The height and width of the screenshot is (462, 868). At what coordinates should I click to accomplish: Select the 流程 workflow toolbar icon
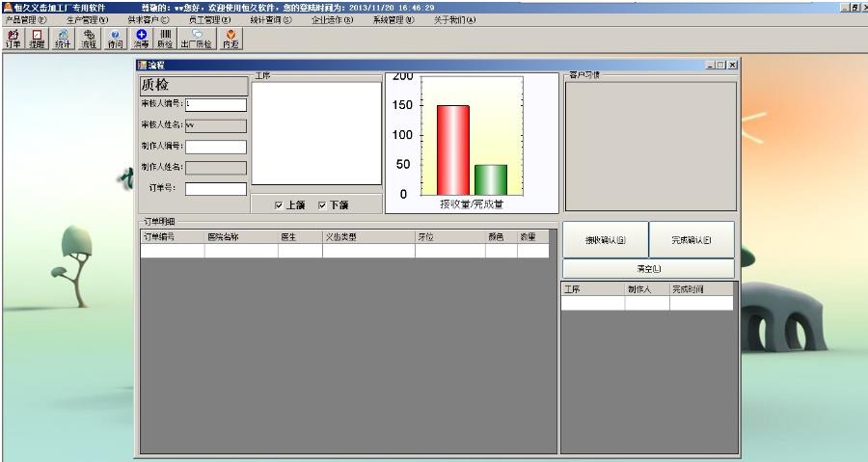(89, 39)
